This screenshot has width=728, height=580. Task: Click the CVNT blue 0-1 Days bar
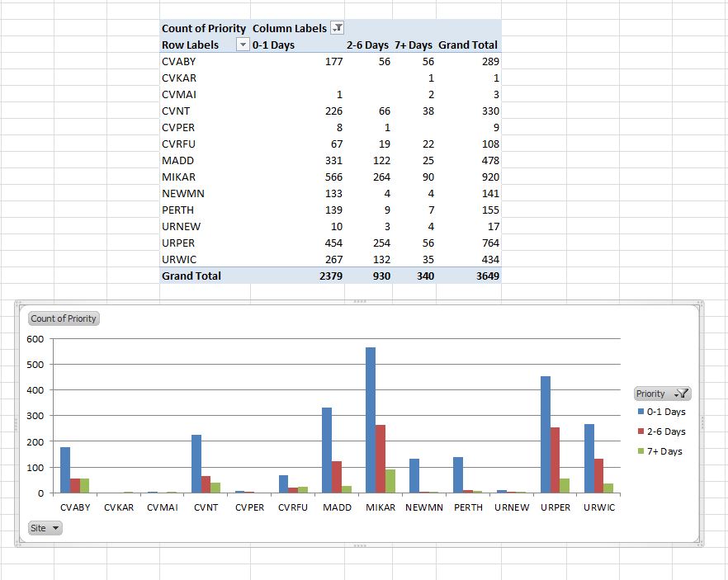(196, 464)
